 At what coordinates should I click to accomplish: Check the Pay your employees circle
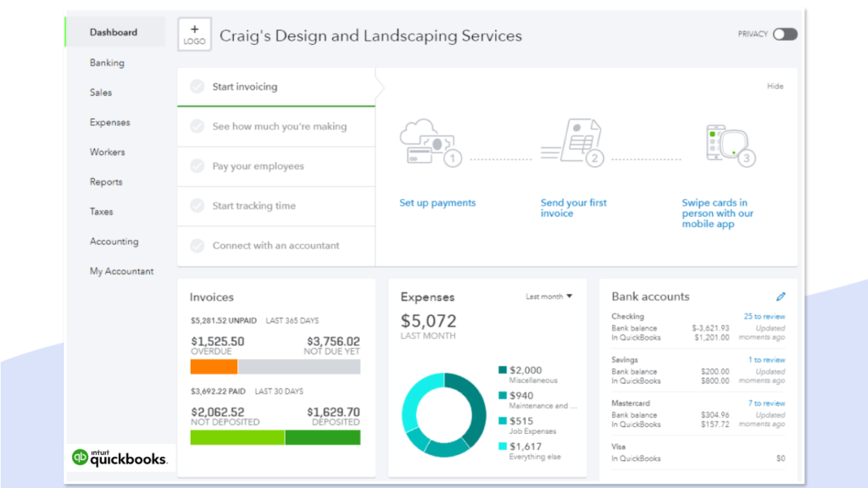coord(197,166)
